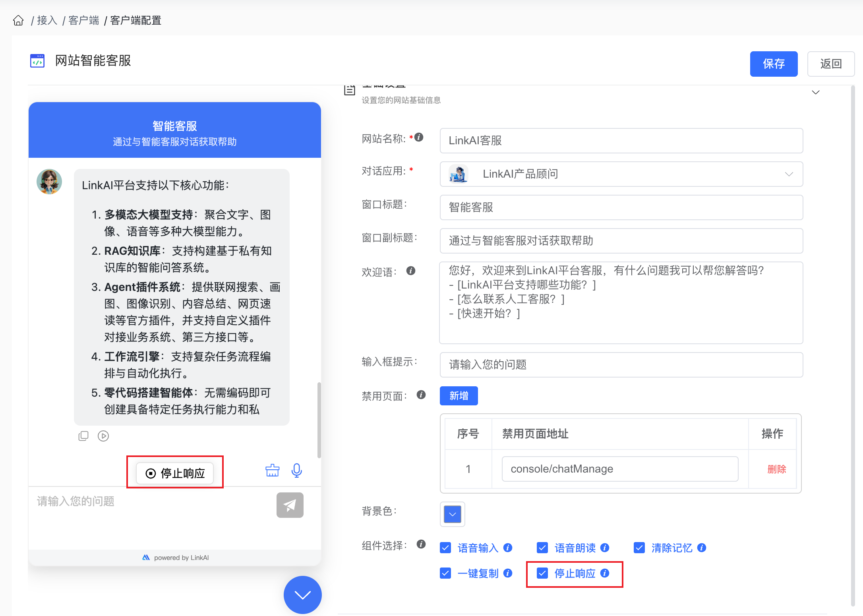Screen dimensions: 863x616
Task: Click the 网站名称 info icon
Action: 419,137
